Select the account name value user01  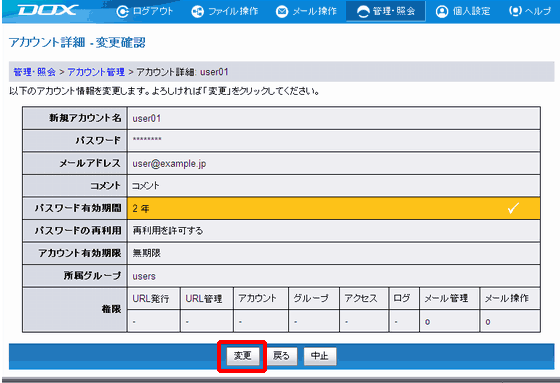click(x=147, y=118)
